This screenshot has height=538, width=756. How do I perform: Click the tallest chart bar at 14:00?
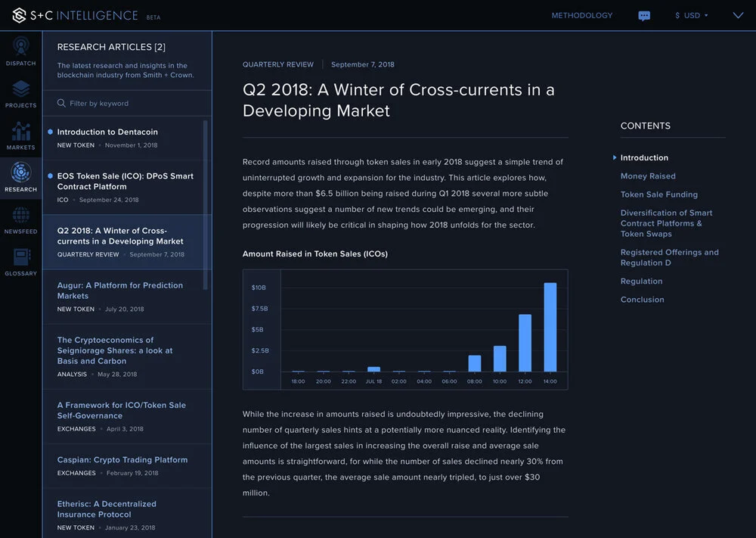(x=550, y=327)
